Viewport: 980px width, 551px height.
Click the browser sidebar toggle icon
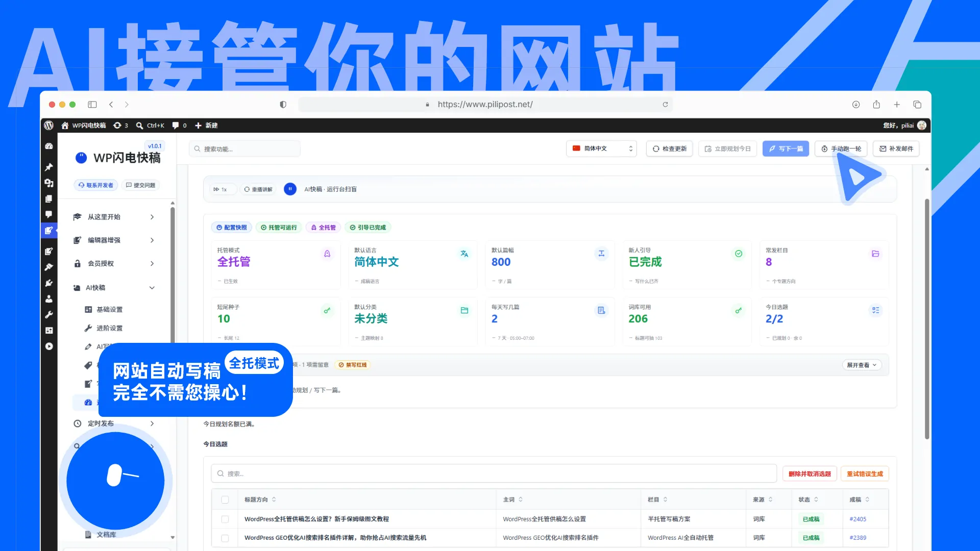[x=92, y=105]
